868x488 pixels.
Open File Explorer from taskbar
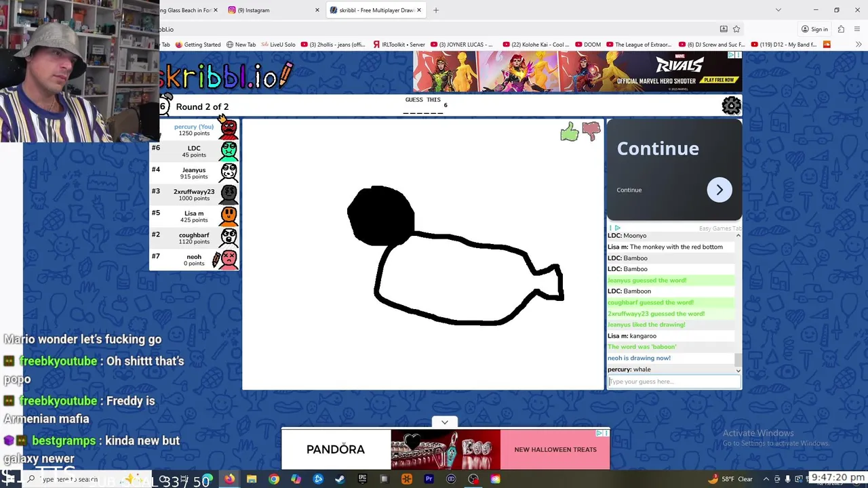pyautogui.click(x=252, y=479)
